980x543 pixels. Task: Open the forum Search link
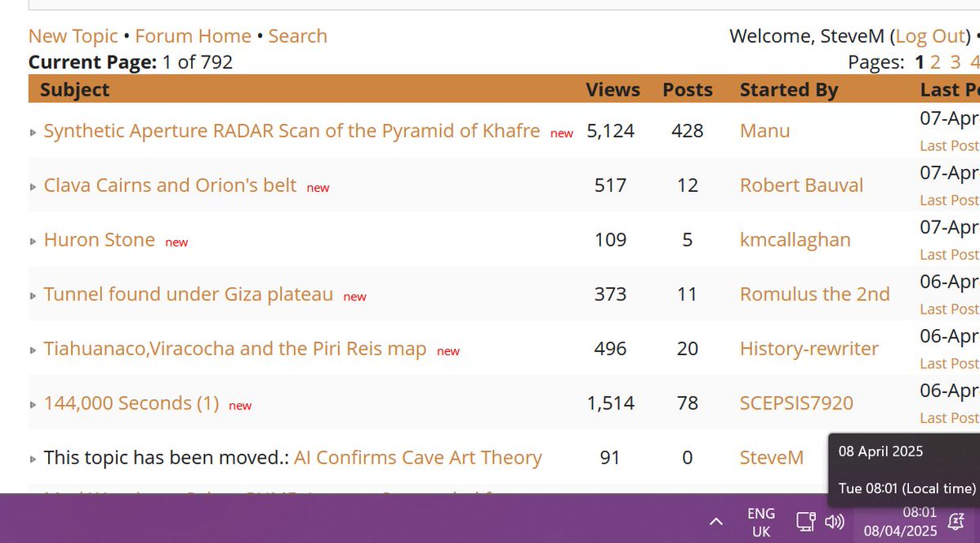[x=297, y=36]
